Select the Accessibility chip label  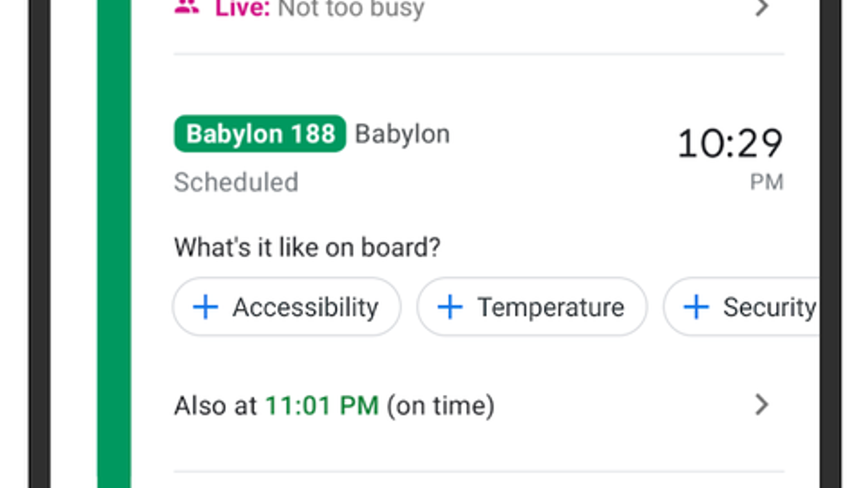[305, 307]
